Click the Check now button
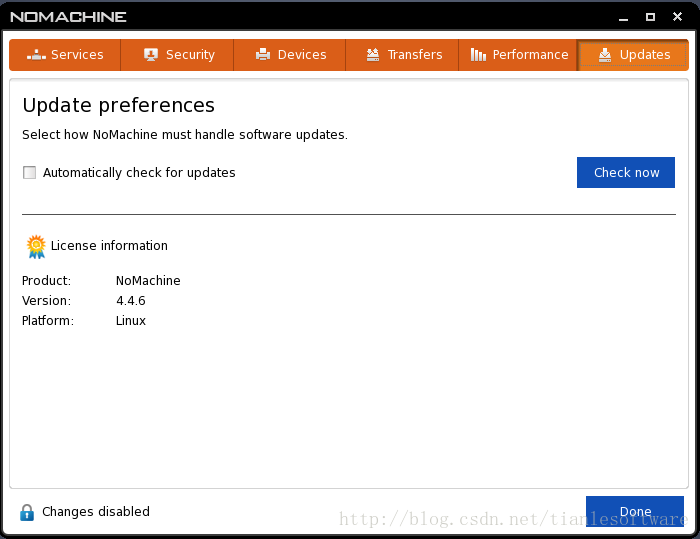The width and height of the screenshot is (700, 539). pyautogui.click(x=626, y=172)
